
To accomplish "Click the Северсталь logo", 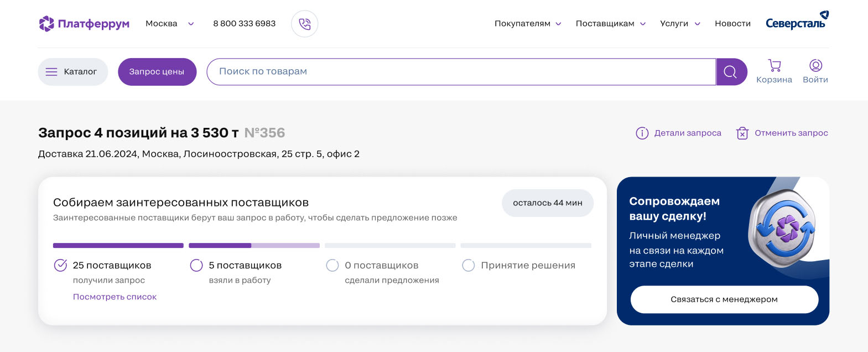I will point(797,21).
